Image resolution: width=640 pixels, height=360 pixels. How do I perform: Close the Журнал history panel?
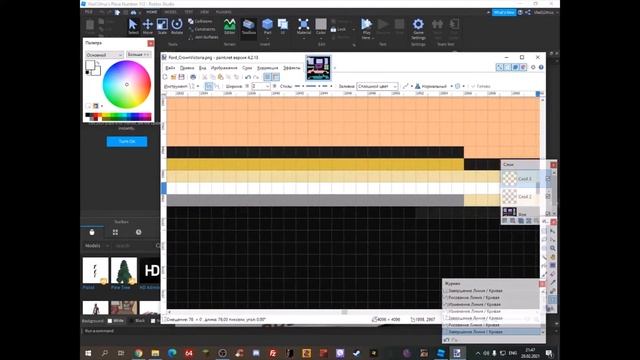tap(542, 284)
